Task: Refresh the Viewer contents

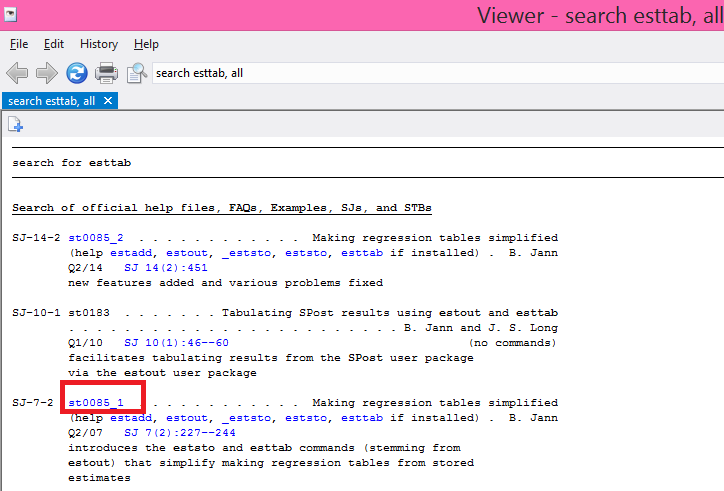Action: click(x=77, y=73)
